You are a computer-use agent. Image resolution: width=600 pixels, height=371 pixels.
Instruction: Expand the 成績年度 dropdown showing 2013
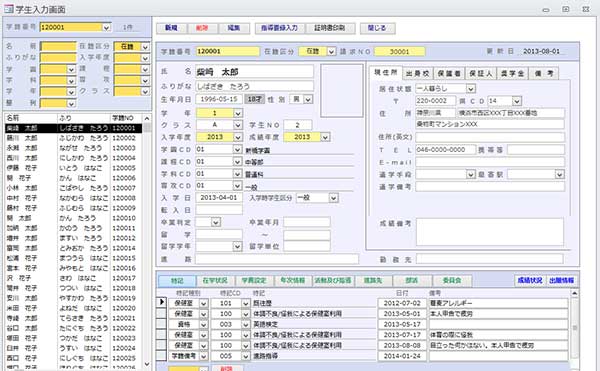(325, 137)
